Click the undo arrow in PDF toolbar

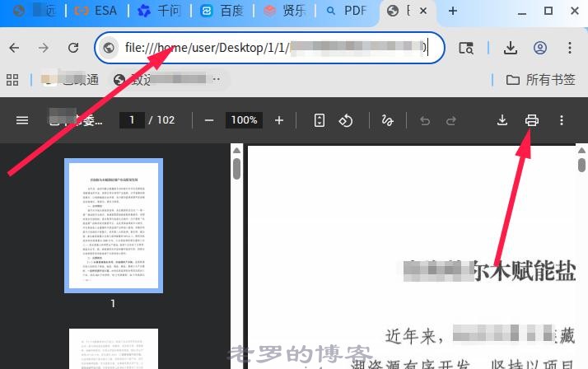tap(425, 120)
